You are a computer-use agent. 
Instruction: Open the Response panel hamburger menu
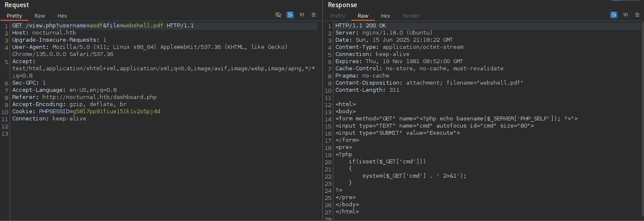click(637, 15)
